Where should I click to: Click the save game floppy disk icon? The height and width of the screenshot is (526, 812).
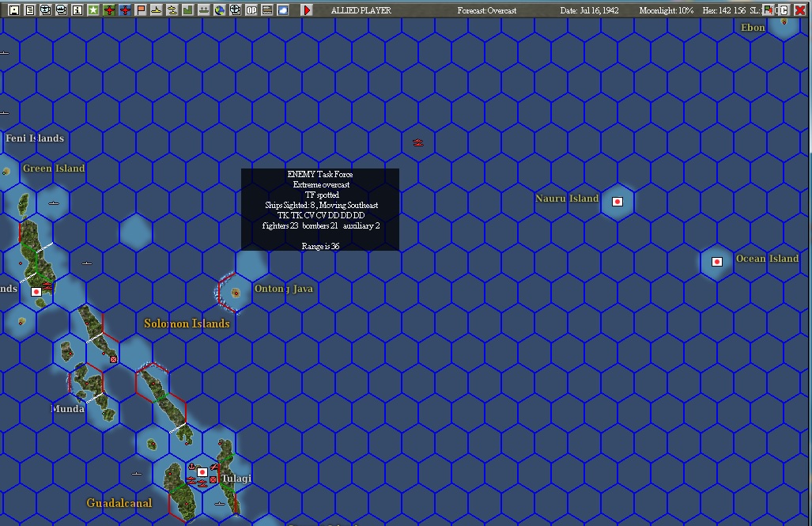(x=14, y=9)
